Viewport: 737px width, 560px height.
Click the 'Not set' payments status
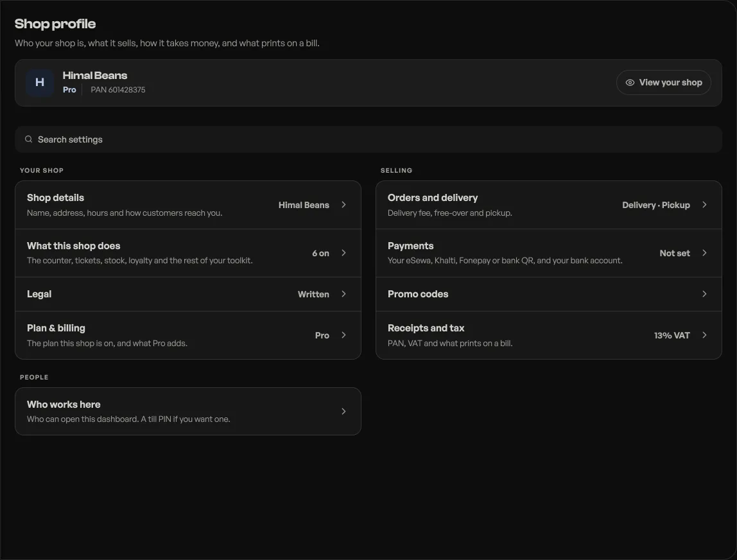click(675, 253)
